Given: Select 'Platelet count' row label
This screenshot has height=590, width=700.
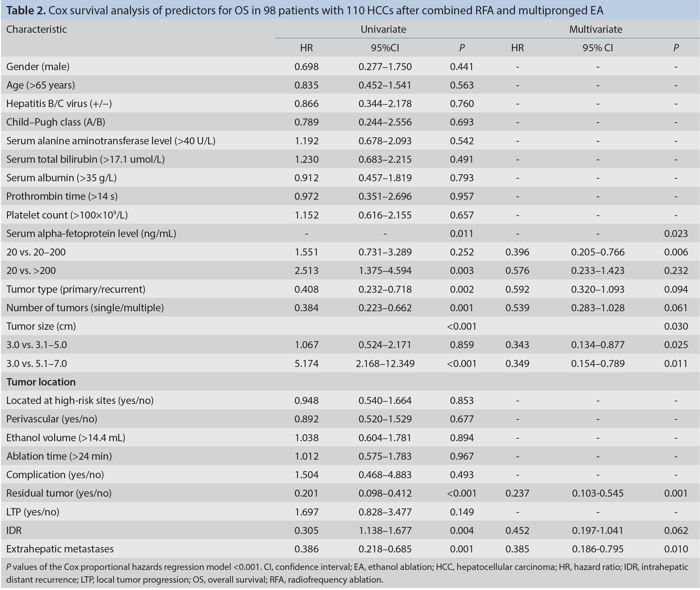Looking at the screenshot, I should (67, 215).
